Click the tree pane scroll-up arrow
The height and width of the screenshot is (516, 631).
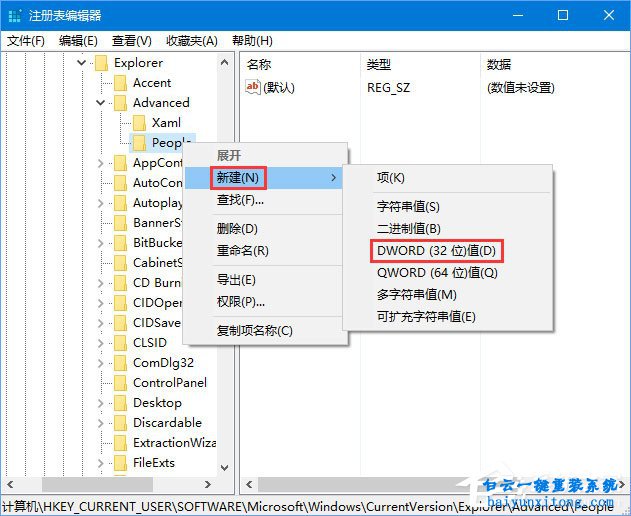(225, 62)
